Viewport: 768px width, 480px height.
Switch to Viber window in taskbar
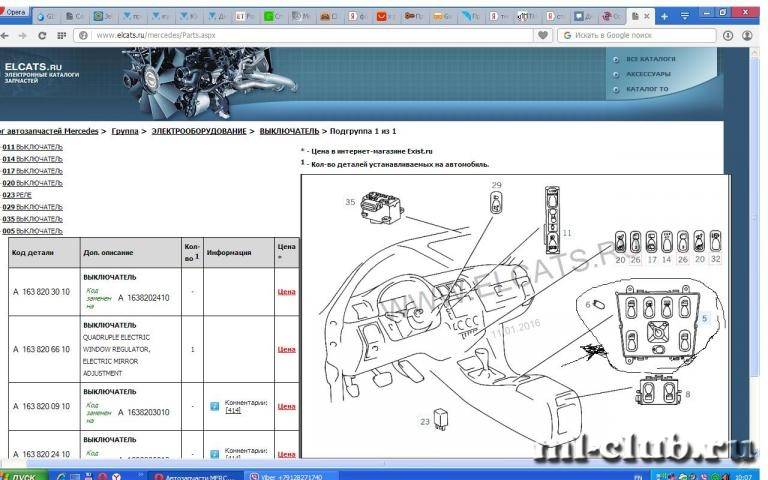[x=292, y=473]
